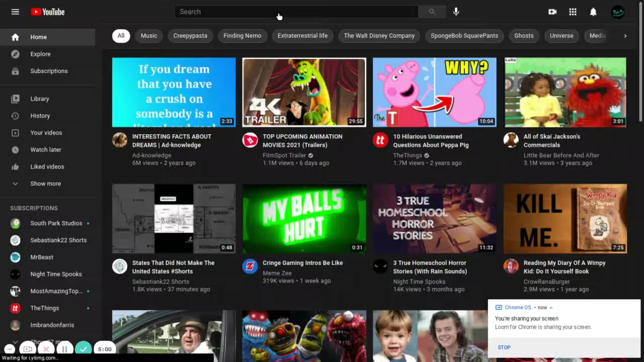
Task: Open Subscriptions in sidebar
Action: 47,71
